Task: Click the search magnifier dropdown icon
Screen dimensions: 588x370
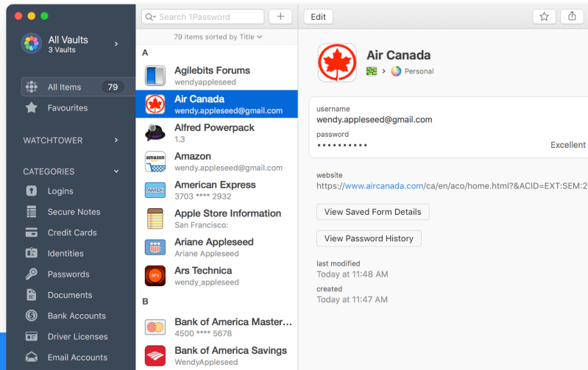Action: [x=150, y=17]
